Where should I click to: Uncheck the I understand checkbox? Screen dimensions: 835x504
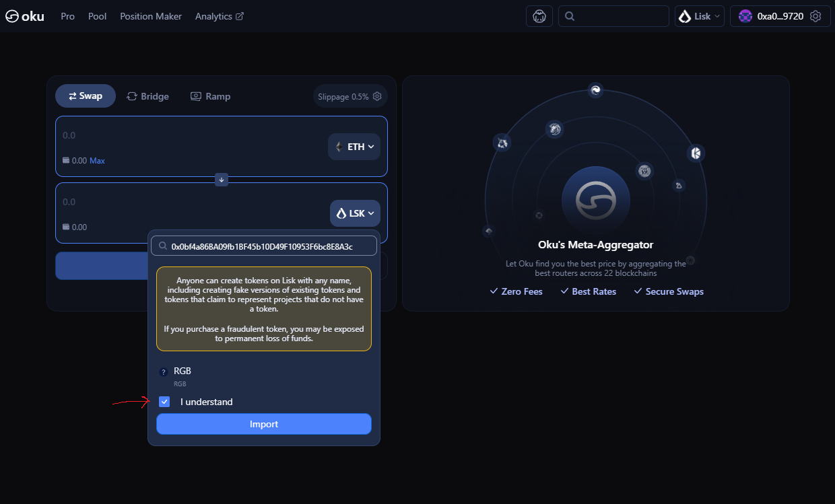tap(164, 402)
